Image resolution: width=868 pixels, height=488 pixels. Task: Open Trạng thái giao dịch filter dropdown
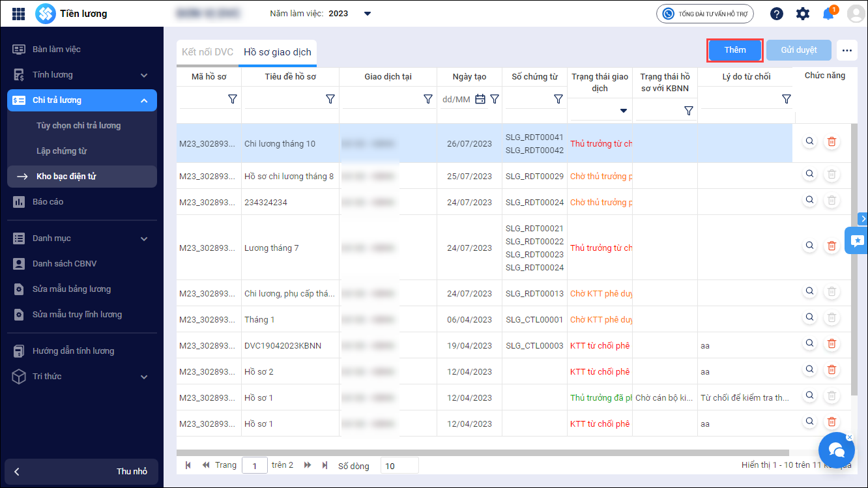pos(624,111)
